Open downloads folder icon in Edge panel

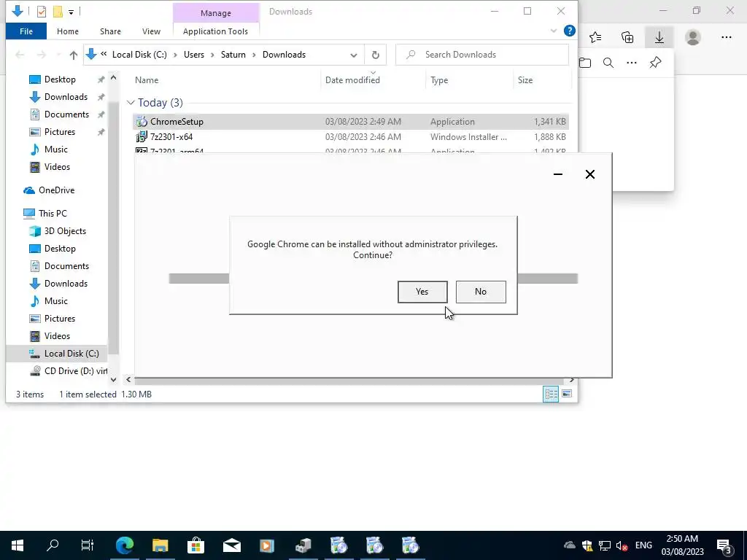[x=585, y=63]
